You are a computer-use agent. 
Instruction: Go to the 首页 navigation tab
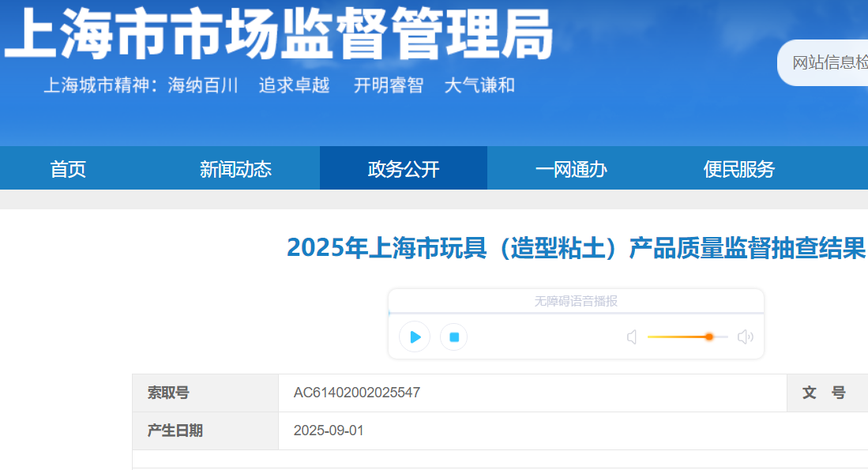tap(68, 168)
